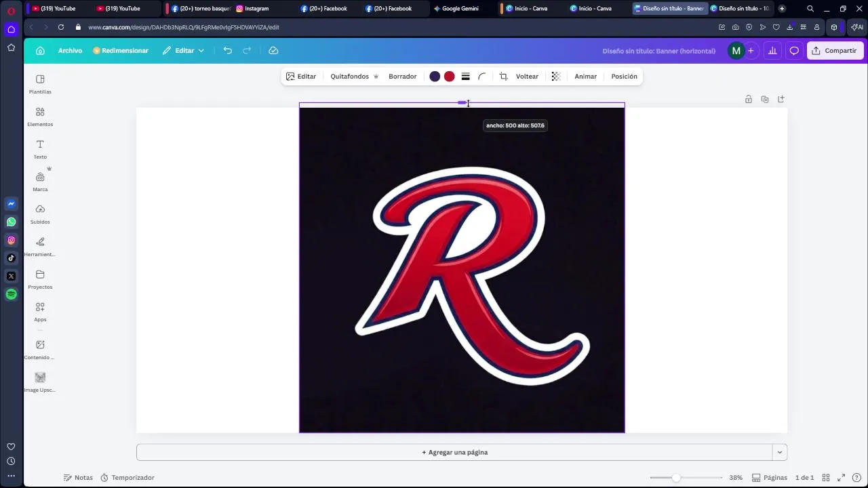
Task: Open transparency checkerboard icon
Action: [x=556, y=77]
